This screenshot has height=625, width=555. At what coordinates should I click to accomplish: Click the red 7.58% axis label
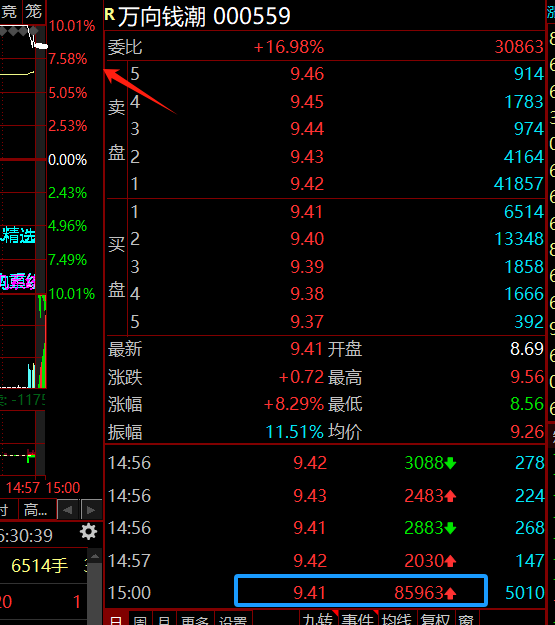click(x=67, y=59)
